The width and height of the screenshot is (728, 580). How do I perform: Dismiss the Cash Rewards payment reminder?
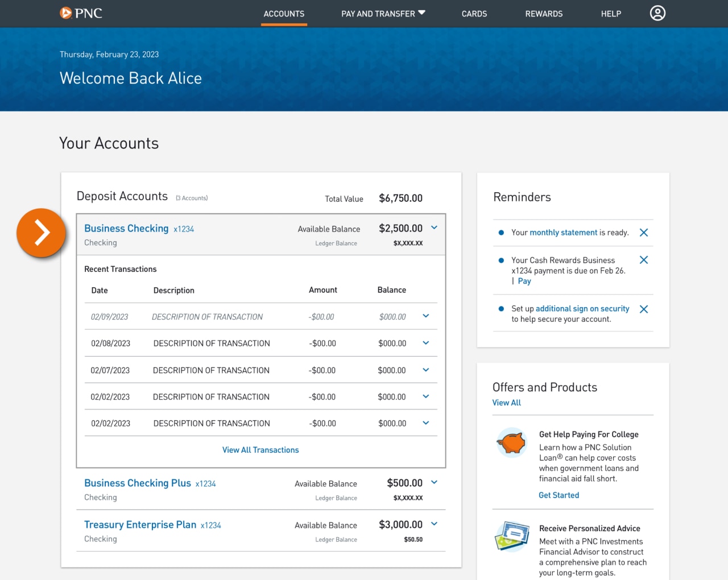coord(643,259)
